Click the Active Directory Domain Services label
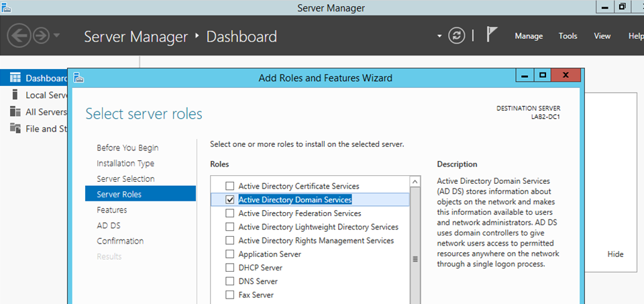The height and width of the screenshot is (304, 644). [295, 200]
